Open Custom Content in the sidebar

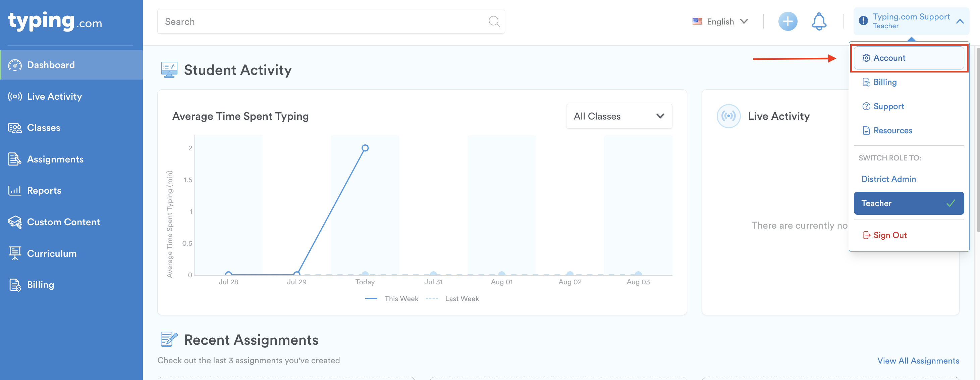tap(63, 222)
